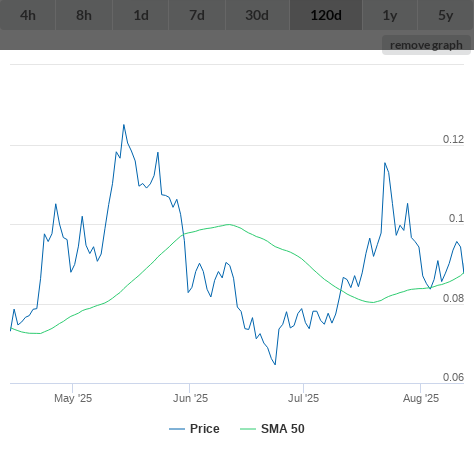Viewport: 474px width, 455px height.
Task: Click the green SMA 50 legend line marker
Action: (248, 429)
